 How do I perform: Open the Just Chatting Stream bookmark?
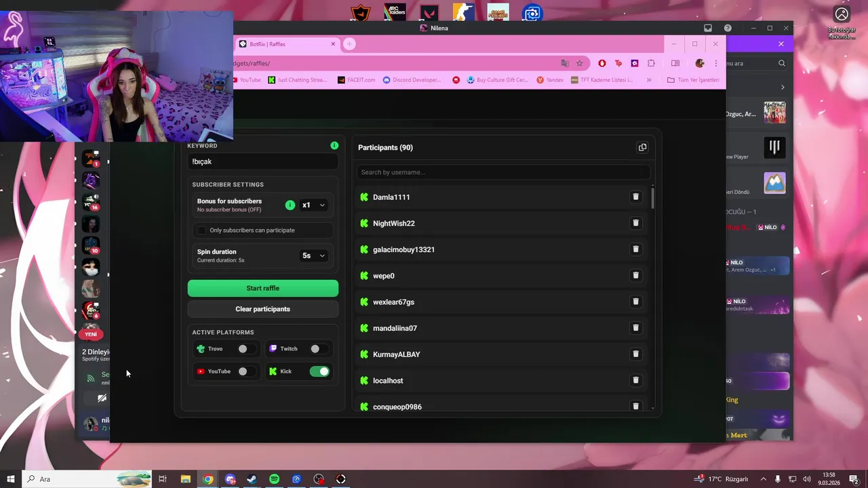(x=298, y=80)
